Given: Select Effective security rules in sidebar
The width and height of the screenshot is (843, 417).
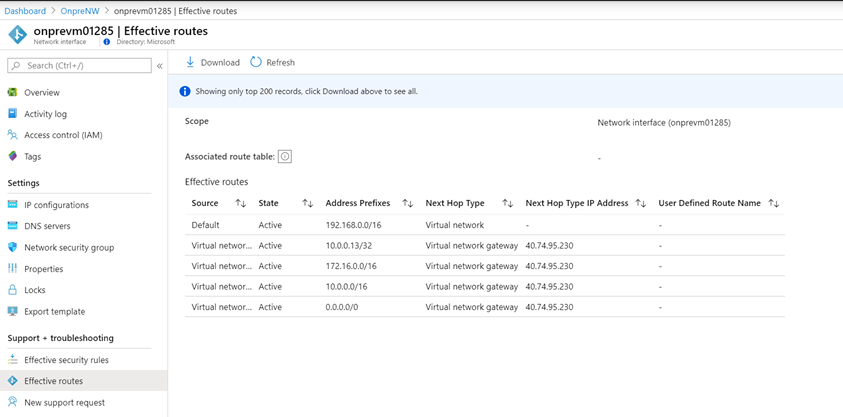Looking at the screenshot, I should [x=66, y=360].
